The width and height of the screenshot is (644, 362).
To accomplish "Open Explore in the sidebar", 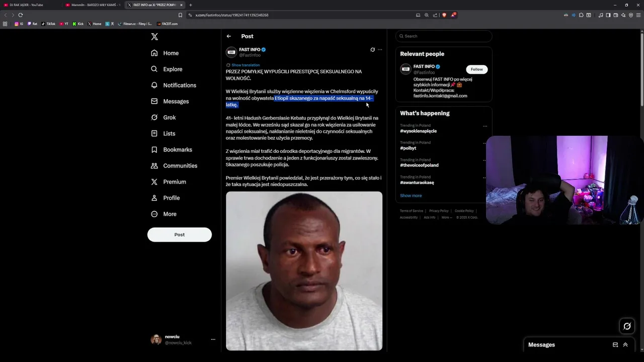I will [x=167, y=69].
